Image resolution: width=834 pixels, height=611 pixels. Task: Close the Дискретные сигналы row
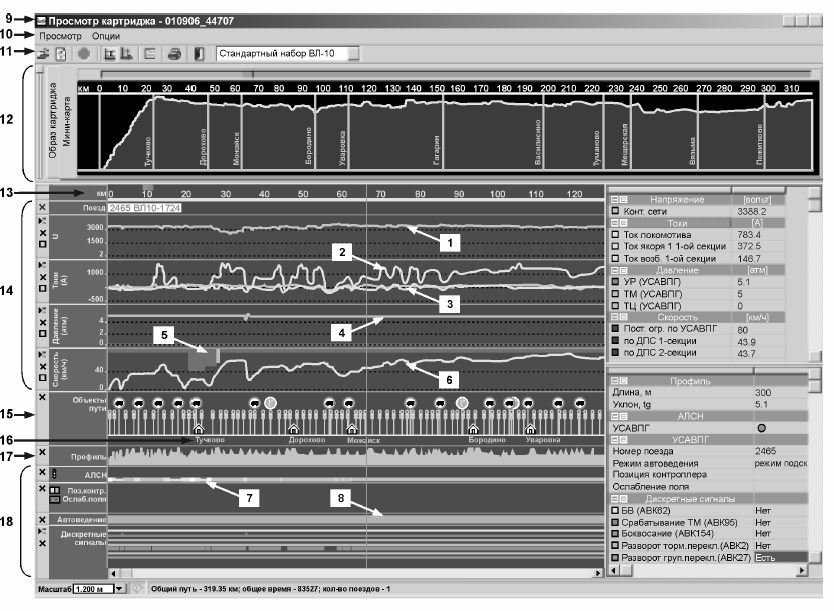(x=43, y=543)
